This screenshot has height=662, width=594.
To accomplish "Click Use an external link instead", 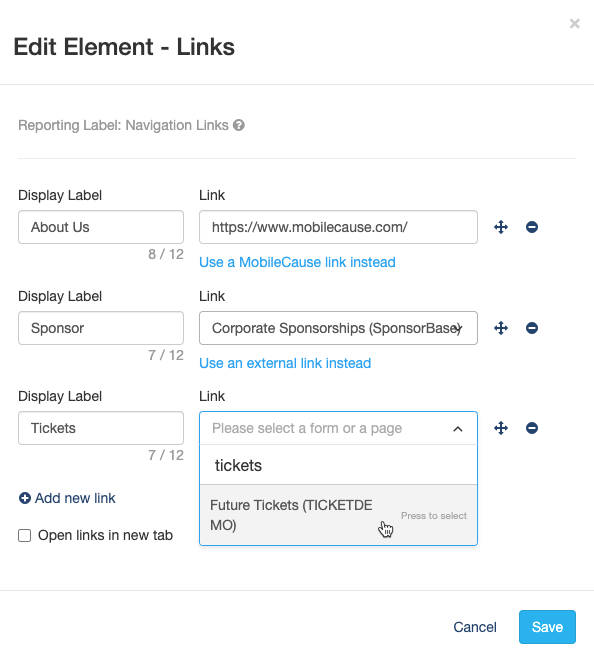I will [x=285, y=363].
